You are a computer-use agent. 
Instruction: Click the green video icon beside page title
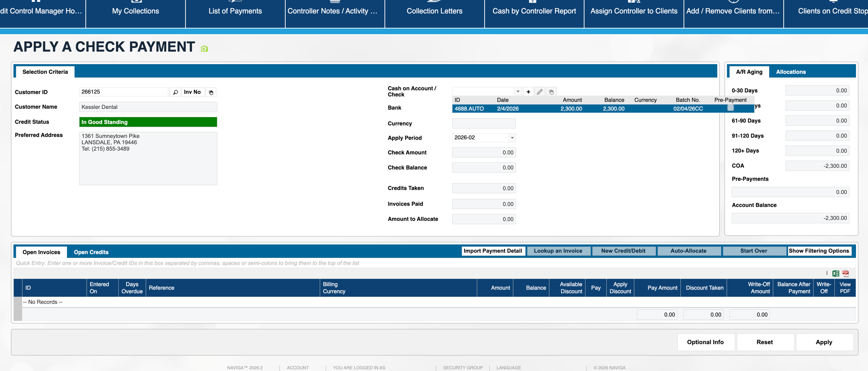204,48
